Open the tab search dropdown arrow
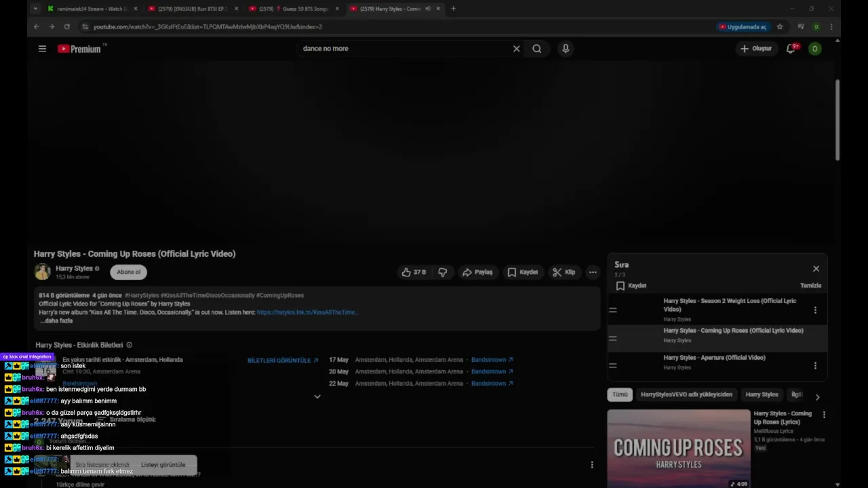This screenshot has width=868, height=488. coord(35,9)
